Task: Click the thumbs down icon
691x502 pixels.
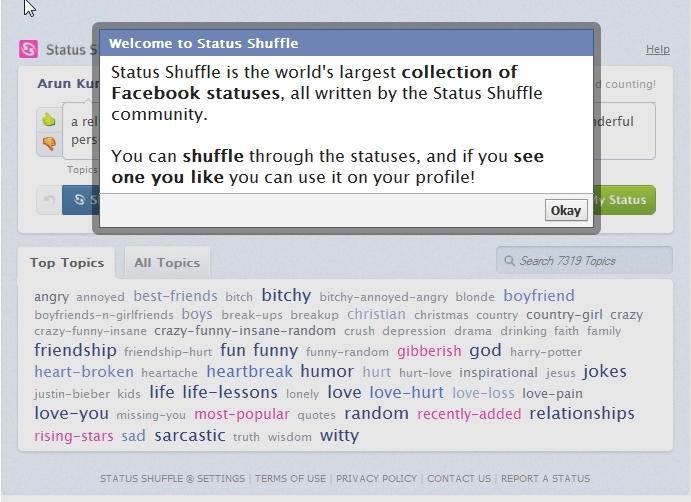Action: click(x=49, y=143)
